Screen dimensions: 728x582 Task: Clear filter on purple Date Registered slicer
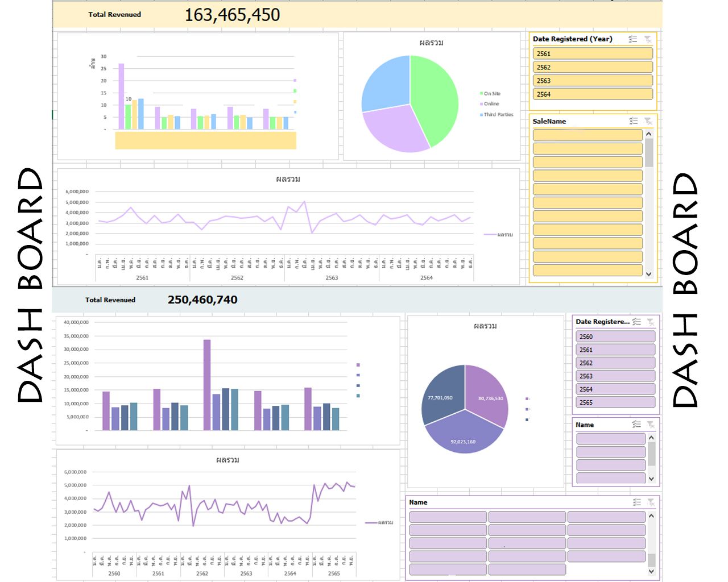point(651,322)
